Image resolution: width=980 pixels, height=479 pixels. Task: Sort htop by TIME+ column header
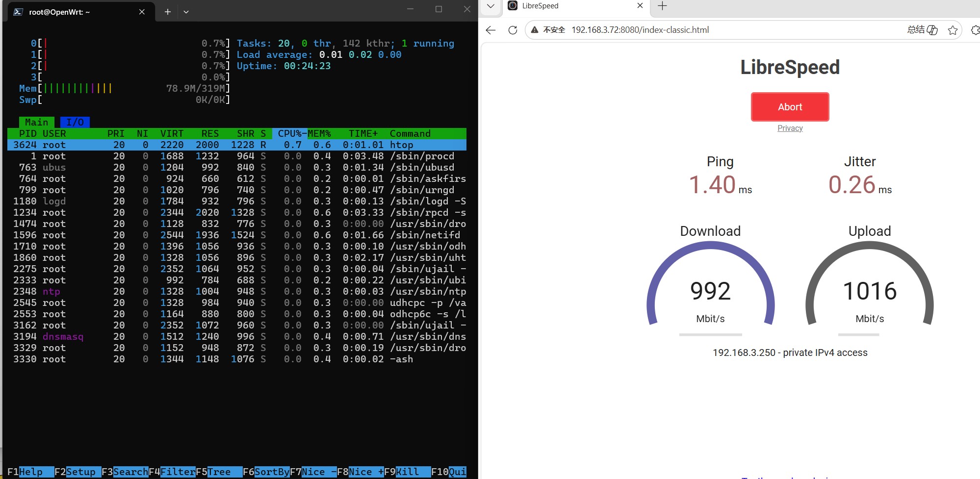pos(363,133)
